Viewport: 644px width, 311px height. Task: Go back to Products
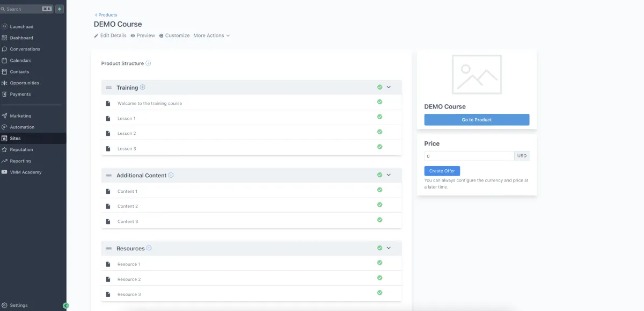(x=106, y=15)
